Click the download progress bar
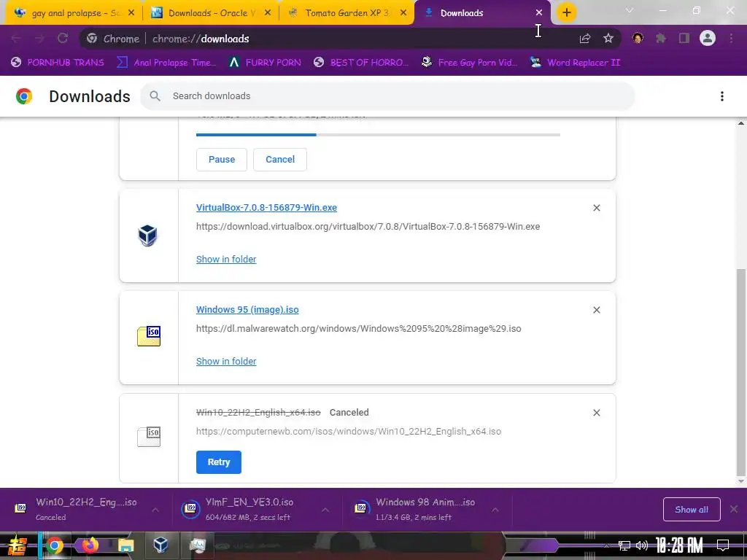Viewport: 747px width, 560px height. tap(379, 135)
